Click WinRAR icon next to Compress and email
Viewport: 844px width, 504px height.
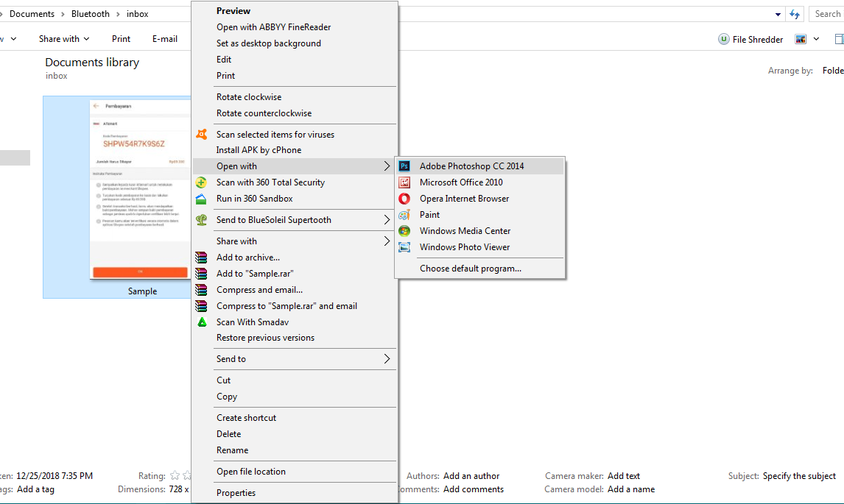tap(201, 290)
